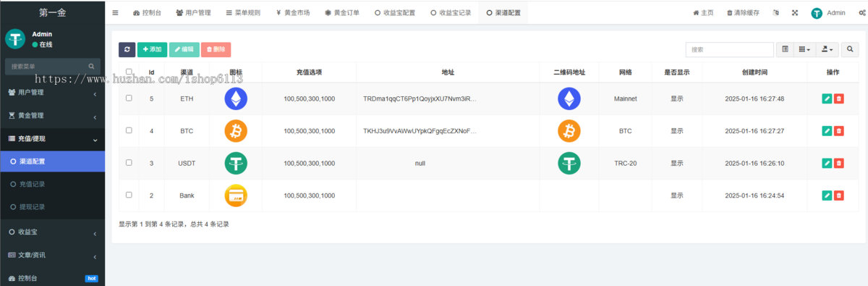
Task: Switch to 黄金市场 tab
Action: coord(292,13)
